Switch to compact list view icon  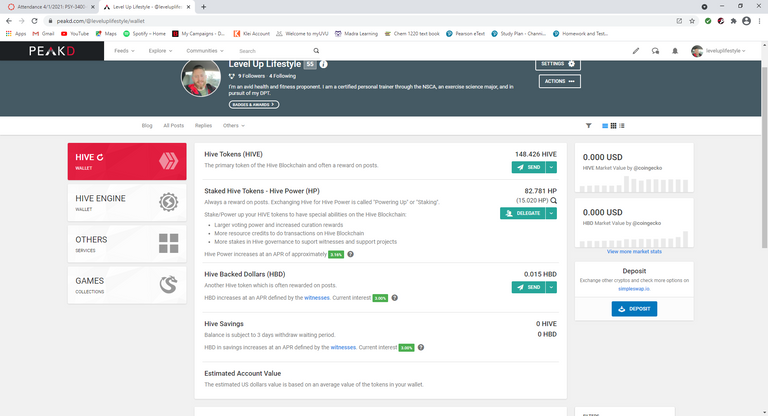(622, 126)
